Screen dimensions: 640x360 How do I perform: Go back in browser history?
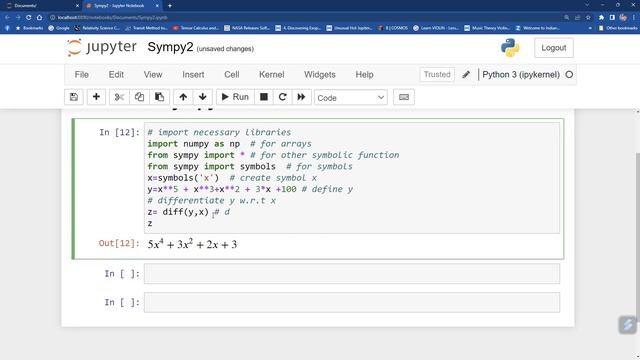(7, 18)
